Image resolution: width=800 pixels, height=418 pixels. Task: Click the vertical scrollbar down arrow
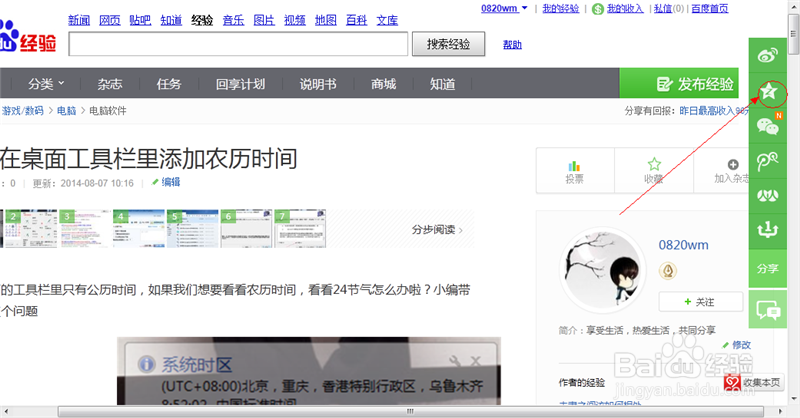pyautogui.click(x=793, y=399)
